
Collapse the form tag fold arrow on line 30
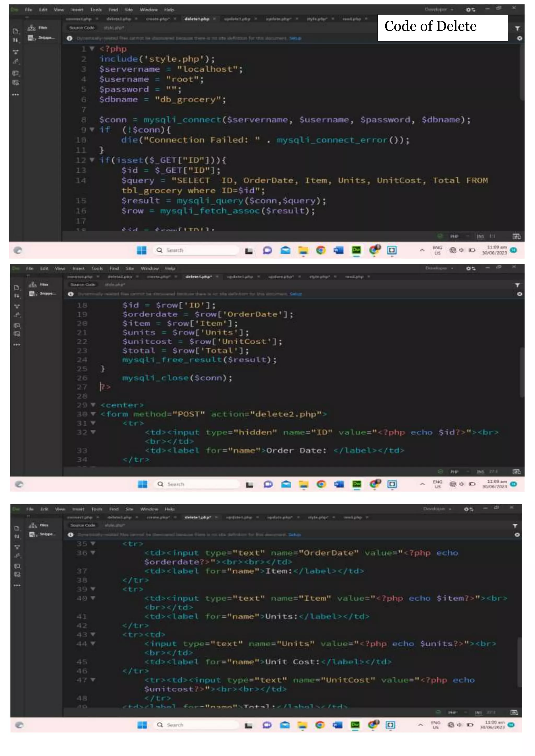pyautogui.click(x=93, y=414)
